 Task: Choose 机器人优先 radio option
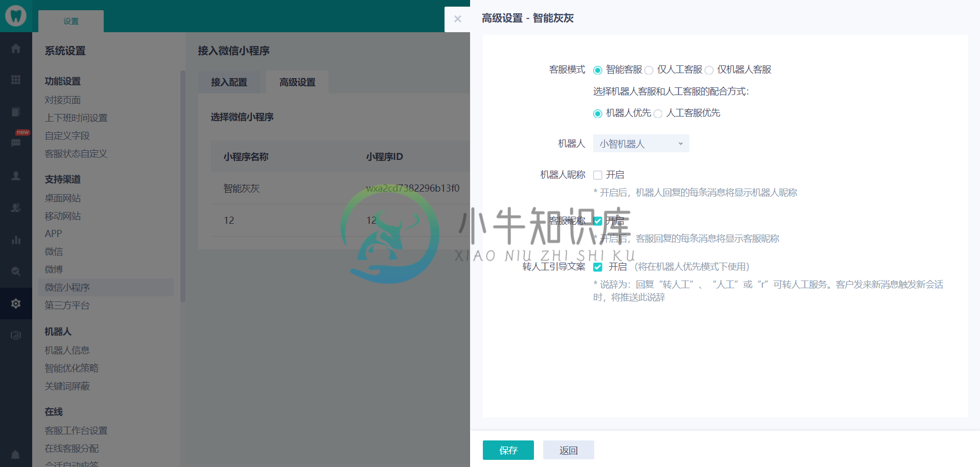point(597,113)
